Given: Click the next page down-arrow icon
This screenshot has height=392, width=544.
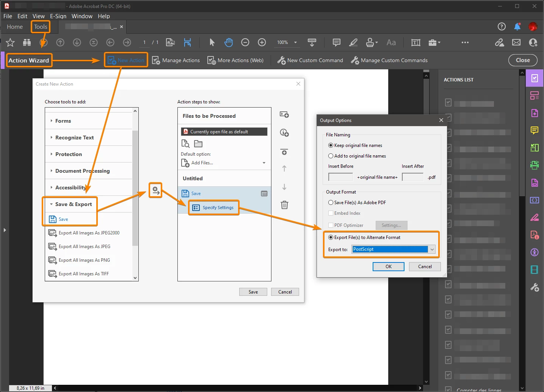Looking at the screenshot, I should click(77, 42).
